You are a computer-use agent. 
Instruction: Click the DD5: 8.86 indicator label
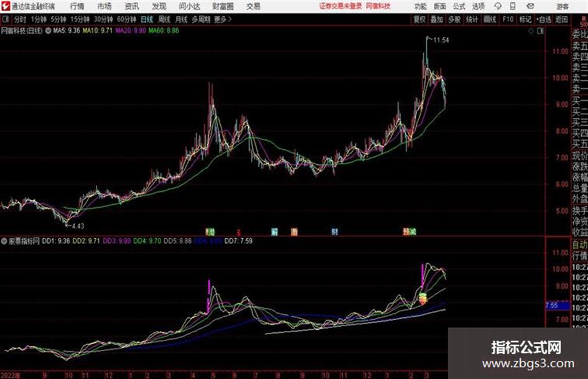coord(178,241)
